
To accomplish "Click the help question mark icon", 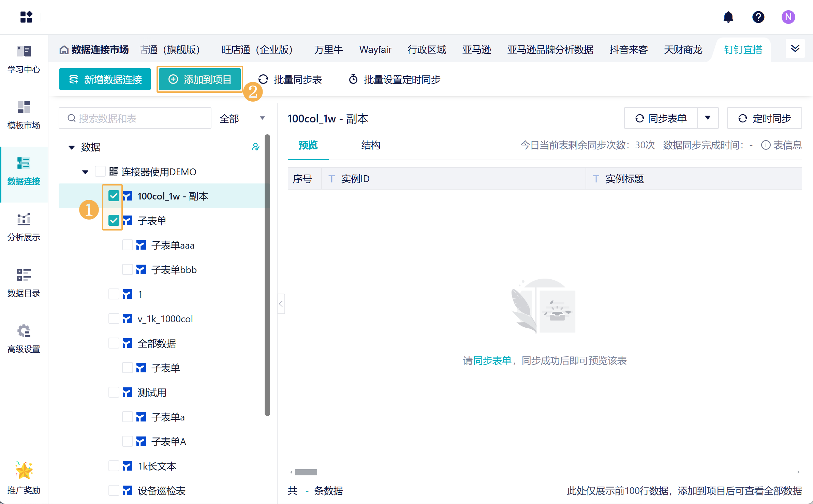I will click(758, 17).
